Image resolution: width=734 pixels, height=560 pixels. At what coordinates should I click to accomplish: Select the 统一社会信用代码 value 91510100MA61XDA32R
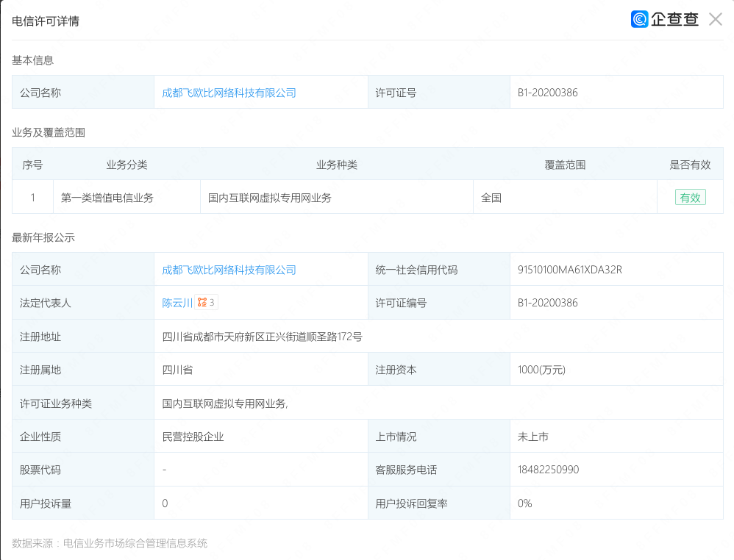570,270
